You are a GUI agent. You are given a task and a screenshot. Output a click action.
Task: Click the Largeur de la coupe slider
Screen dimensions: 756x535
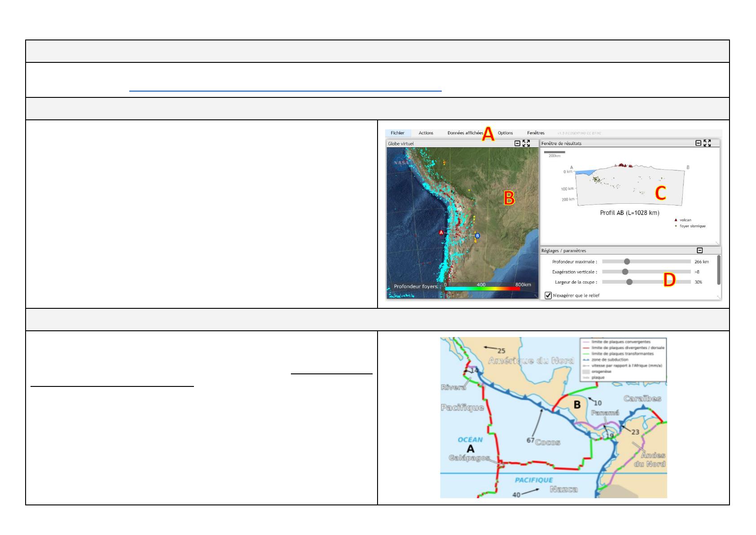click(x=646, y=282)
